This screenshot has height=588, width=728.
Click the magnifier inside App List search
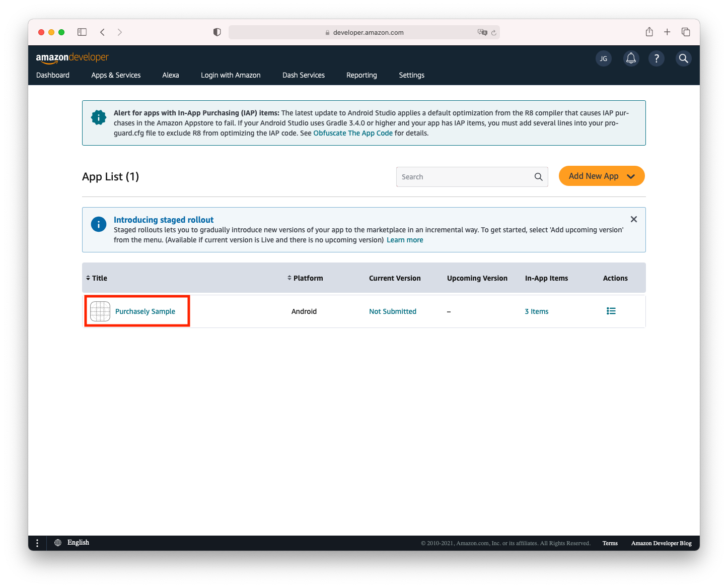(538, 177)
